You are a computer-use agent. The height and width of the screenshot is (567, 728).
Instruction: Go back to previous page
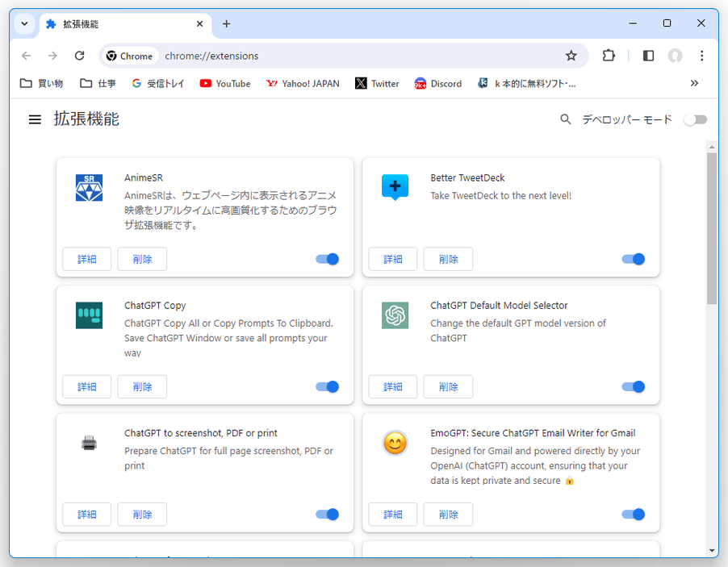(26, 56)
